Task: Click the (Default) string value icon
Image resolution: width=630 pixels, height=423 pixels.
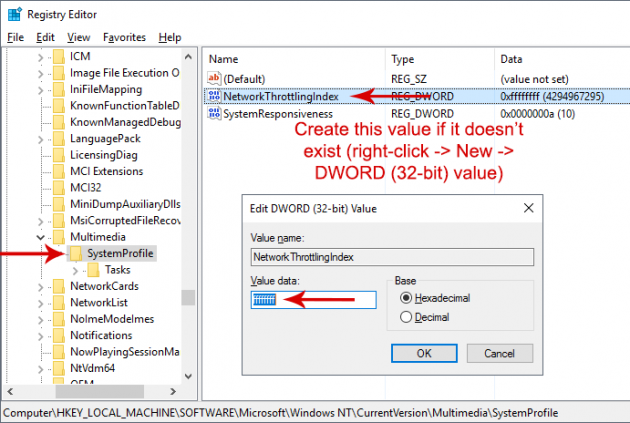Action: point(214,79)
